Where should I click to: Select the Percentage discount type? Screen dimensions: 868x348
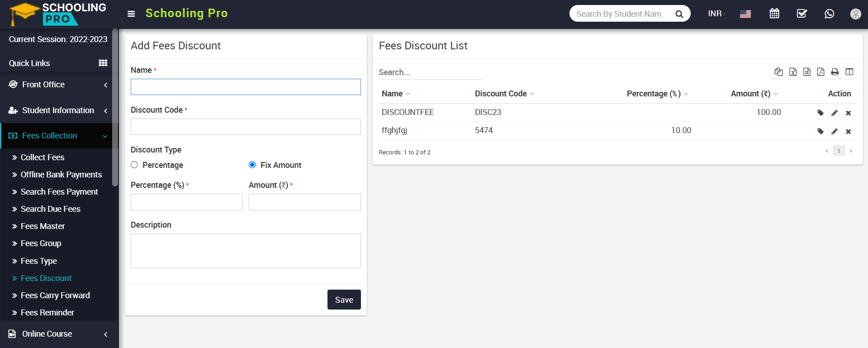pyautogui.click(x=134, y=165)
